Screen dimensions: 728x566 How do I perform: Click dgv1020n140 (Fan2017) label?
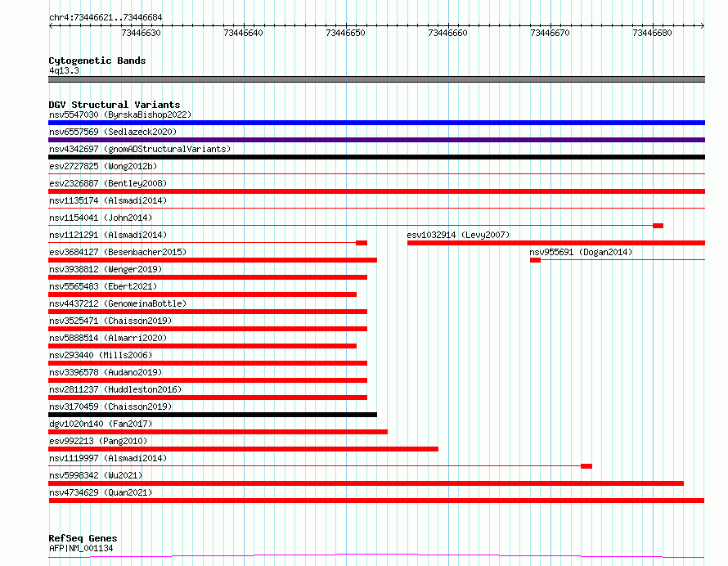pos(101,424)
